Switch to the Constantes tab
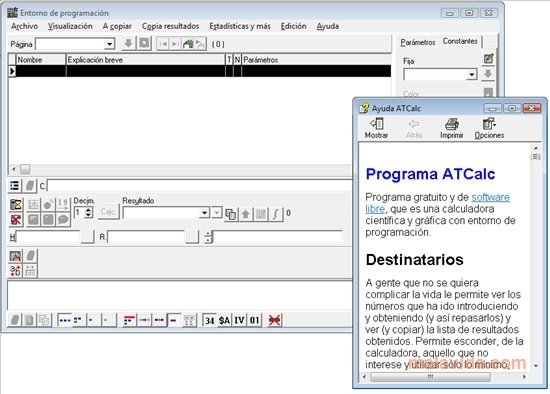The height and width of the screenshot is (394, 550). [460, 41]
